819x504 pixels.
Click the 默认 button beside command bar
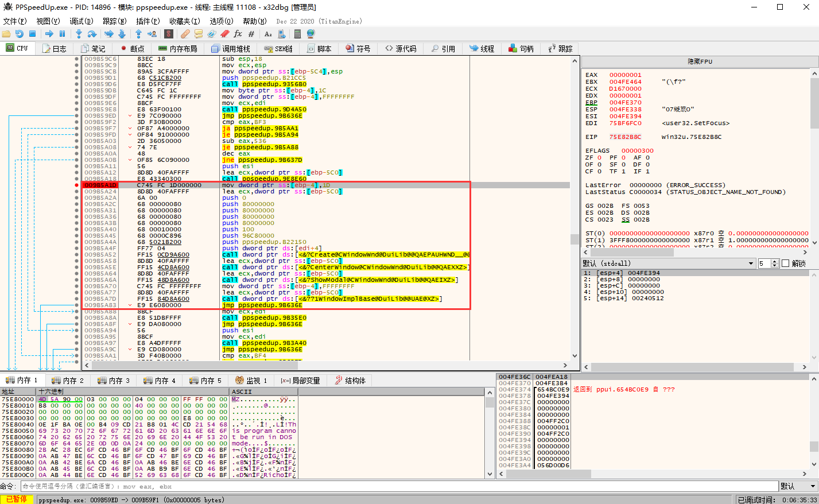[x=794, y=486]
